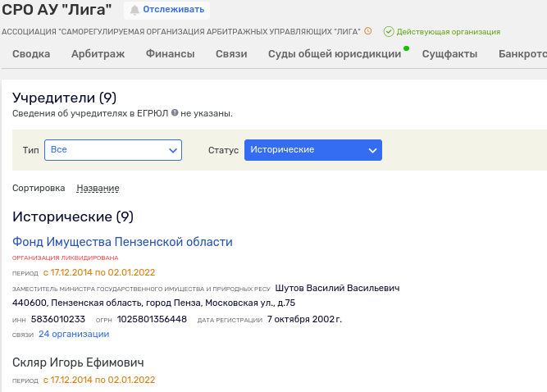Open the 24 организации link
The width and height of the screenshot is (547, 392).
74,334
